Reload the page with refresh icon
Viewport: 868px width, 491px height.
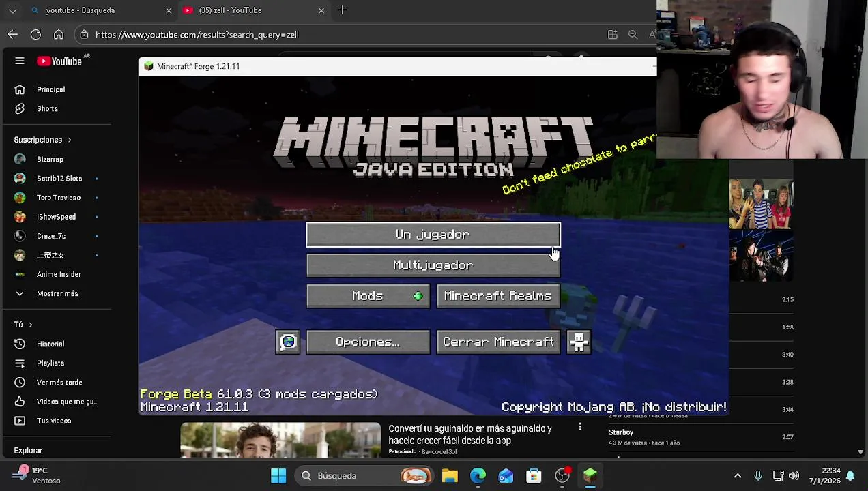tap(35, 34)
